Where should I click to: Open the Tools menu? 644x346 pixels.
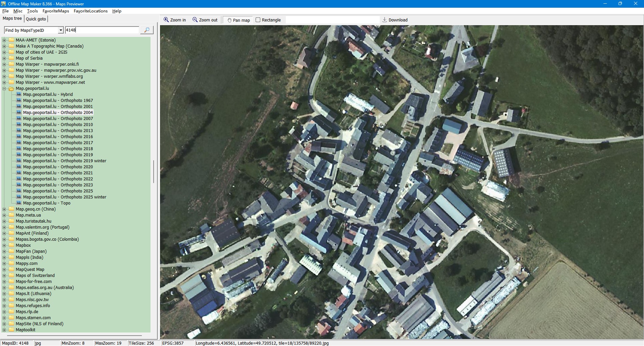point(33,11)
